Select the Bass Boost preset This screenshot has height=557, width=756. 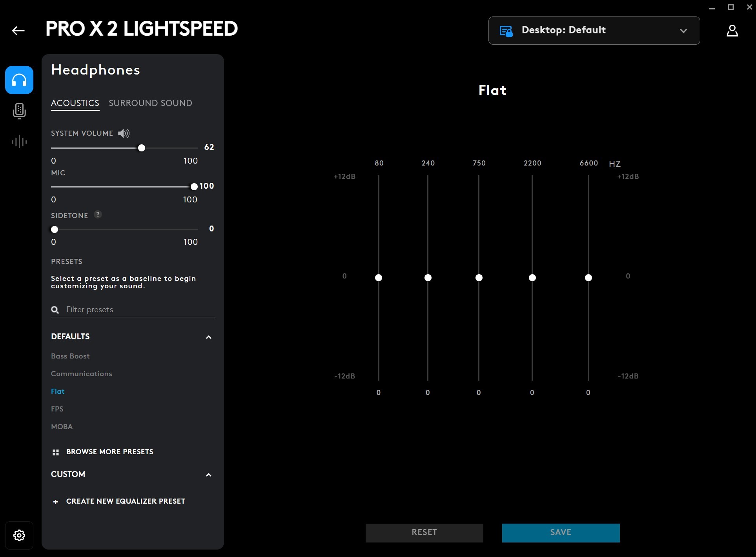[x=70, y=356]
